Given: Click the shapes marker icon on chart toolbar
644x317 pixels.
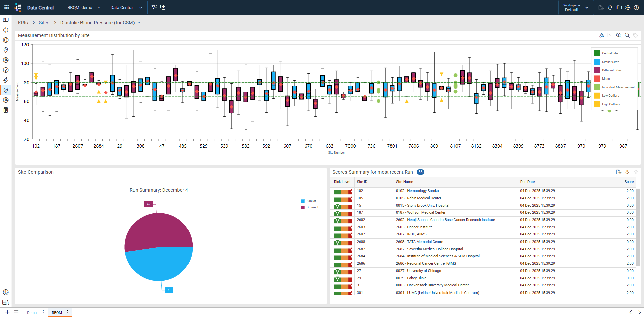Looking at the screenshot, I should [x=602, y=35].
